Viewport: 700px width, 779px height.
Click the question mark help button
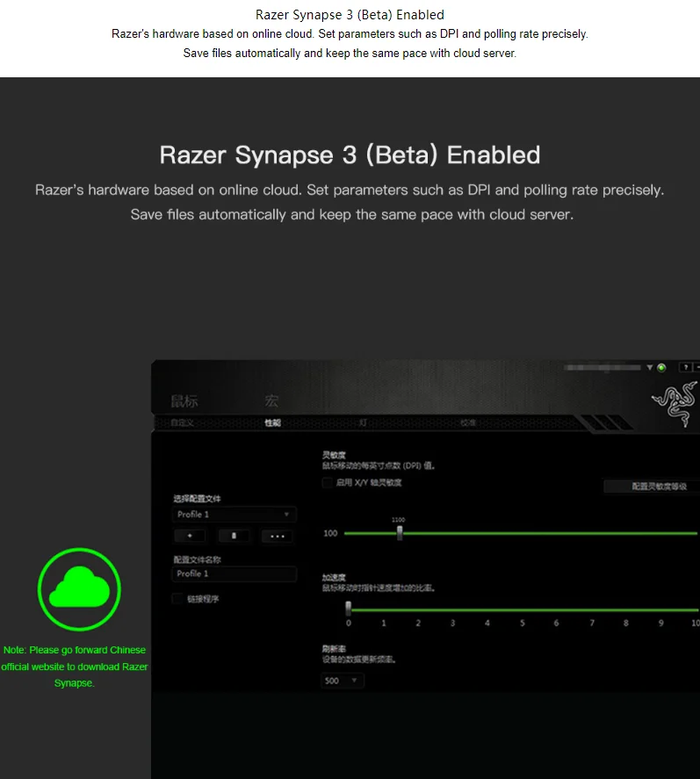coord(686,367)
